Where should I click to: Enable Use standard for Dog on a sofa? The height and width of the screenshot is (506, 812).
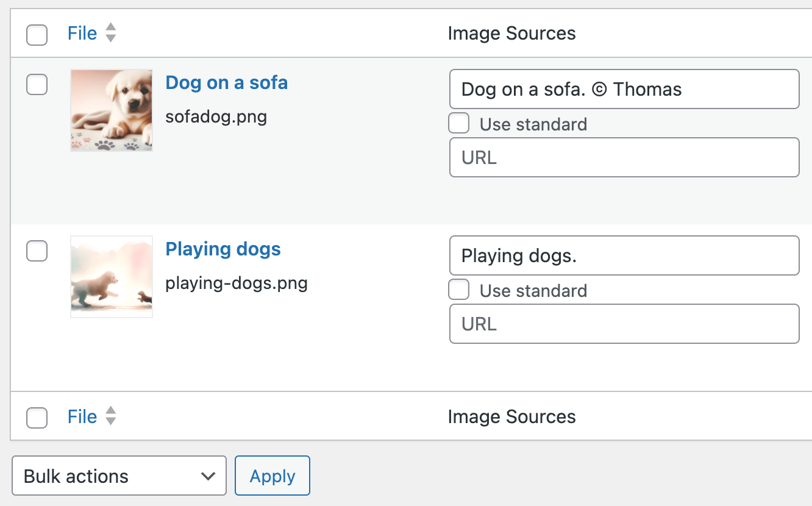[459, 123]
